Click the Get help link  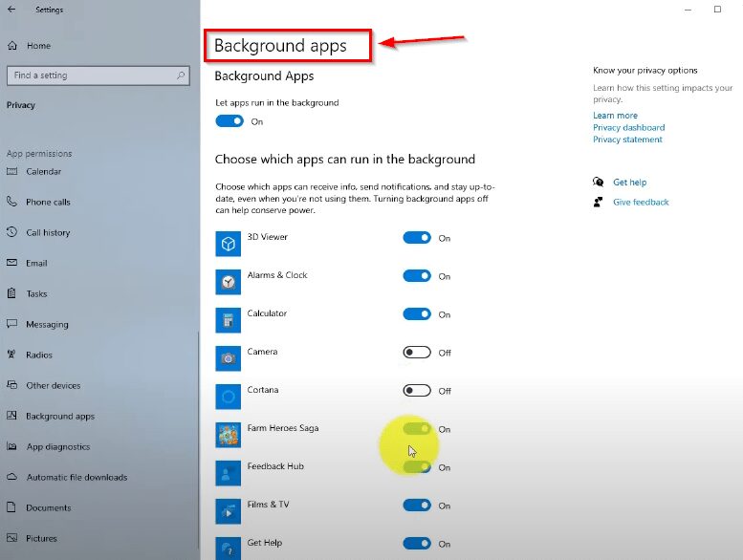coord(630,183)
